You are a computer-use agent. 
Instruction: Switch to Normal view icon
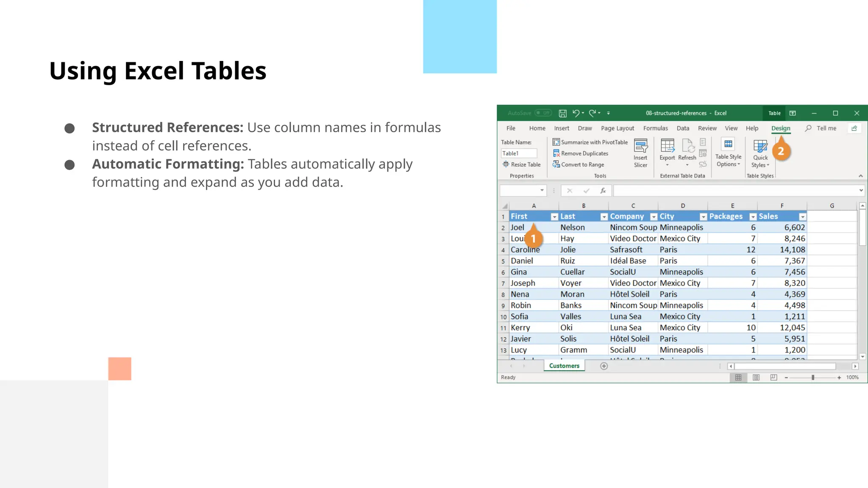click(x=738, y=377)
